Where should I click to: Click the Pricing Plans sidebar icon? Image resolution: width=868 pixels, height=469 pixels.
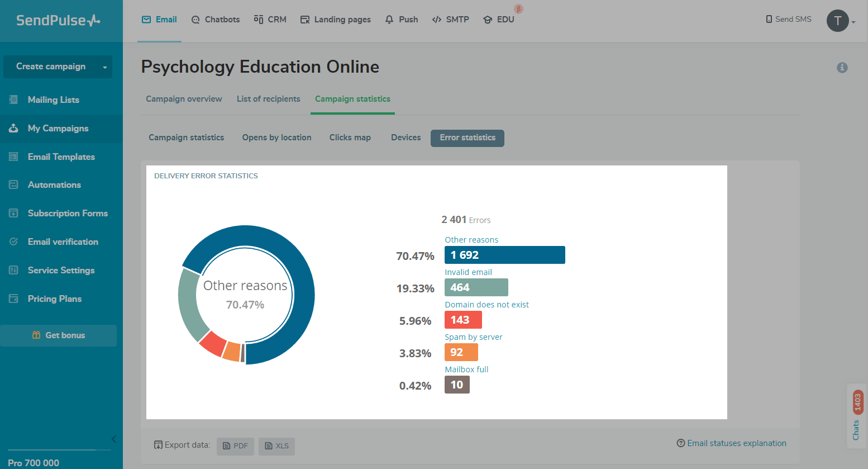pos(13,299)
